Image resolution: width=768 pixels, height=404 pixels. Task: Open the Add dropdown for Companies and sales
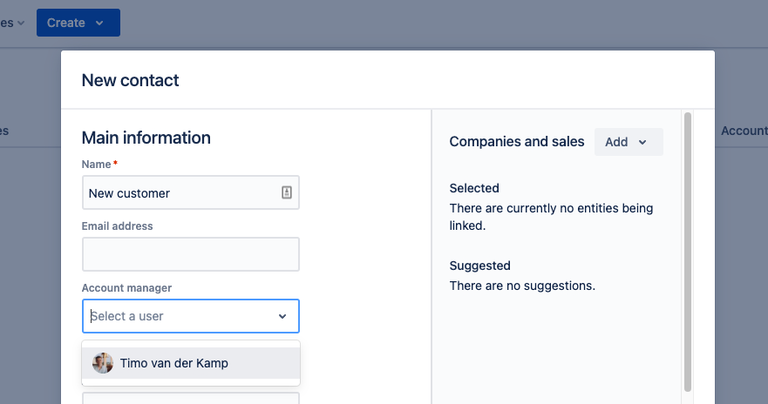click(628, 142)
